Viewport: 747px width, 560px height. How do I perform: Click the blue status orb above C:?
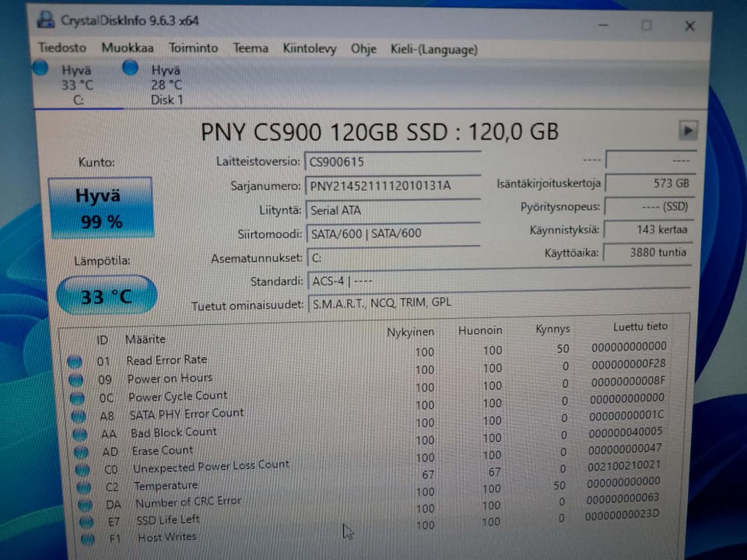(x=40, y=68)
